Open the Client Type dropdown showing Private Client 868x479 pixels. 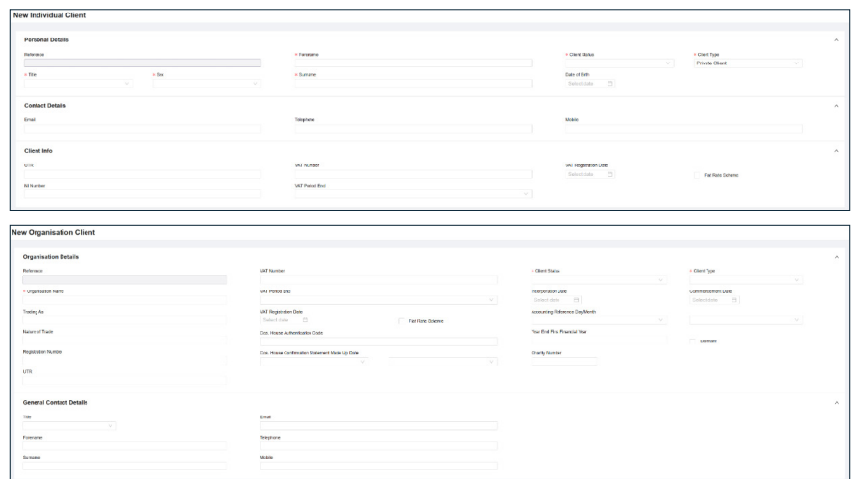click(x=747, y=63)
